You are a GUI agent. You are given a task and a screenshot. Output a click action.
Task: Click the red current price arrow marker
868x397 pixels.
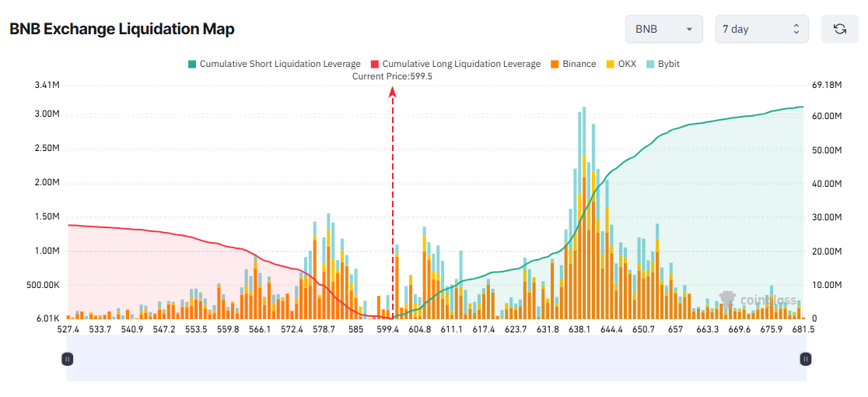pos(393,93)
